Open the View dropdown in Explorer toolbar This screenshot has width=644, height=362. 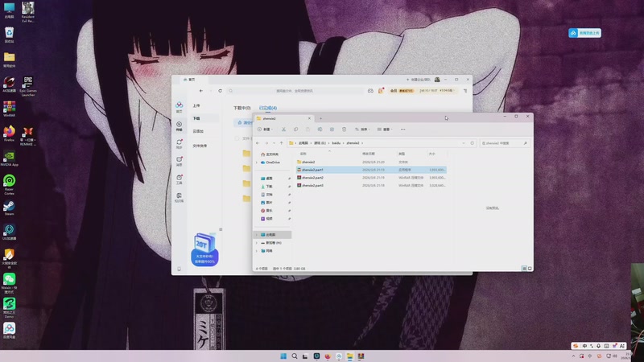click(x=385, y=130)
